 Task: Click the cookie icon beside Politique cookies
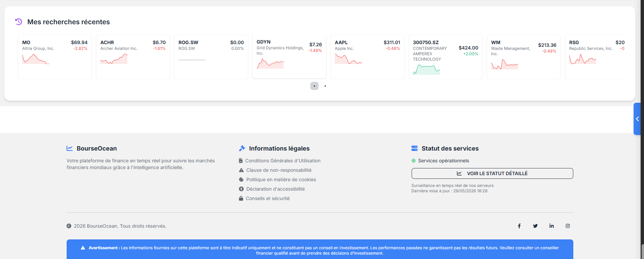[x=241, y=180]
